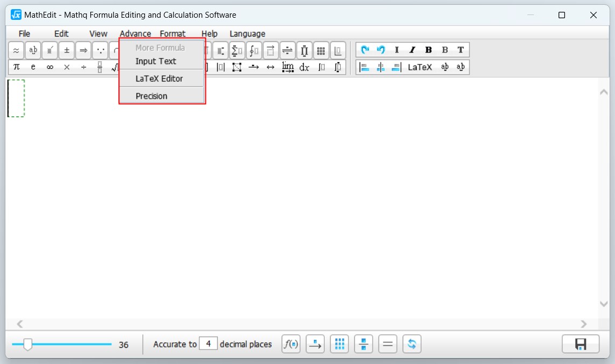The height and width of the screenshot is (364, 615).
Task: Insert the pi constant
Action: point(17,67)
